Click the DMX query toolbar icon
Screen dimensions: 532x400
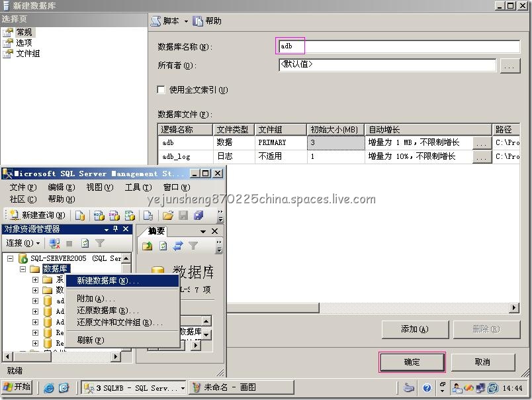[x=114, y=215]
